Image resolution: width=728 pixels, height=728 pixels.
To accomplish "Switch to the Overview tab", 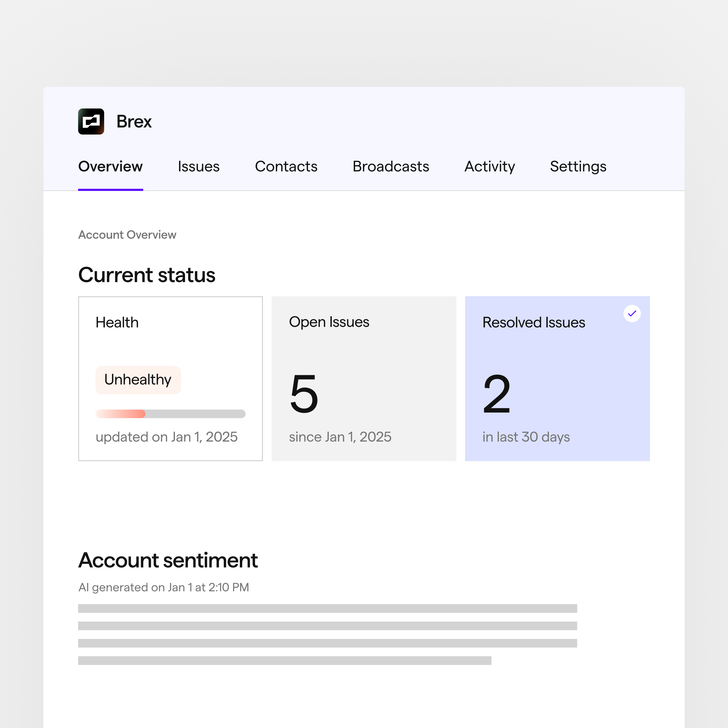I will coord(110,167).
